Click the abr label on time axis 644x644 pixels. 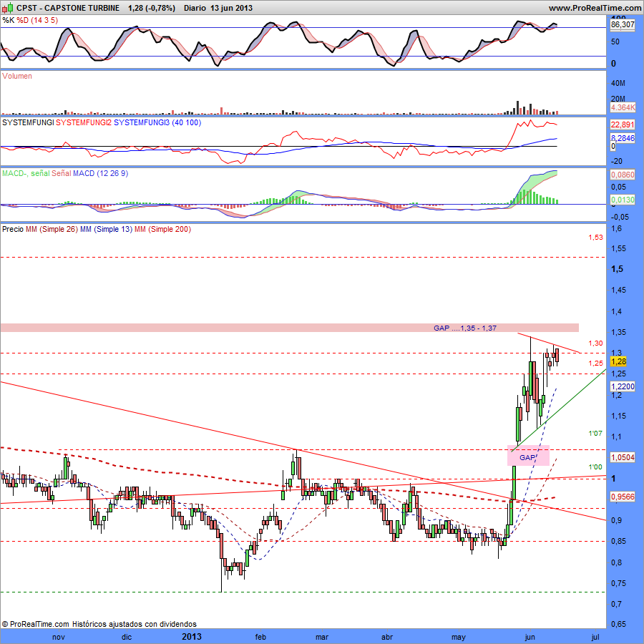387,637
